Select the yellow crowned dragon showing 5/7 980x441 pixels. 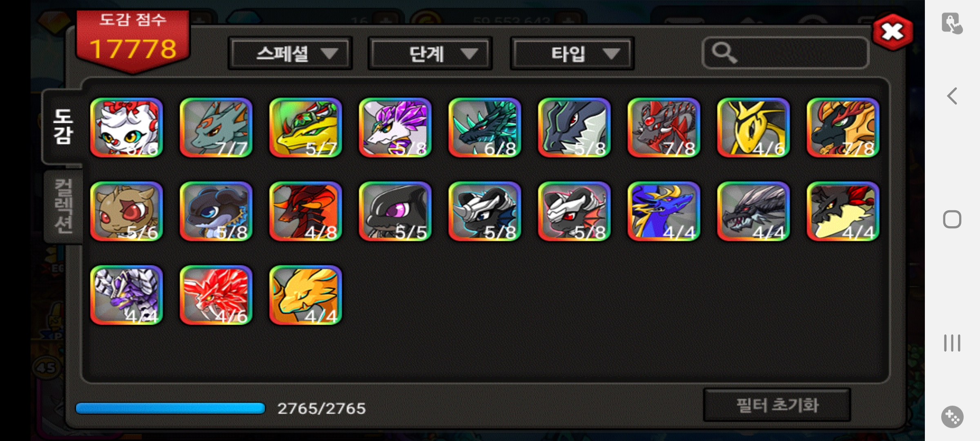[305, 128]
